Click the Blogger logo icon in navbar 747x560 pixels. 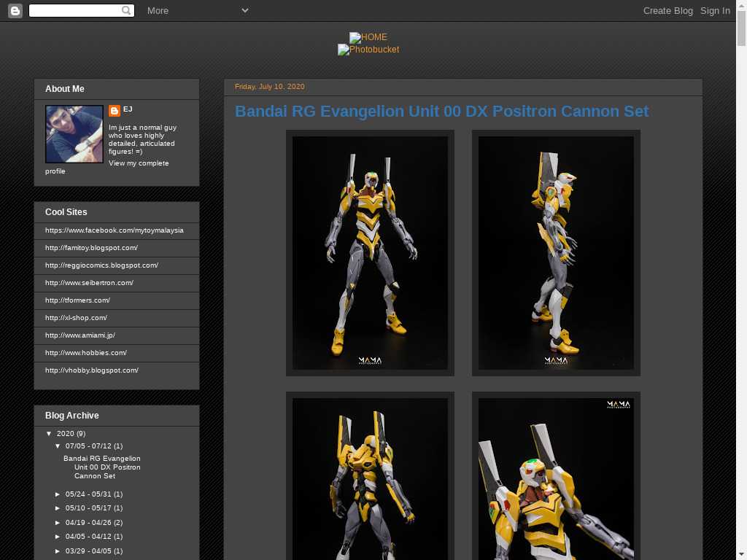(x=15, y=10)
